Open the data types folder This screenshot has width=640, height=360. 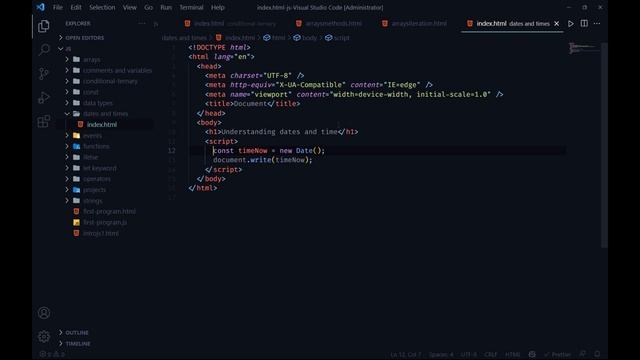tap(98, 103)
